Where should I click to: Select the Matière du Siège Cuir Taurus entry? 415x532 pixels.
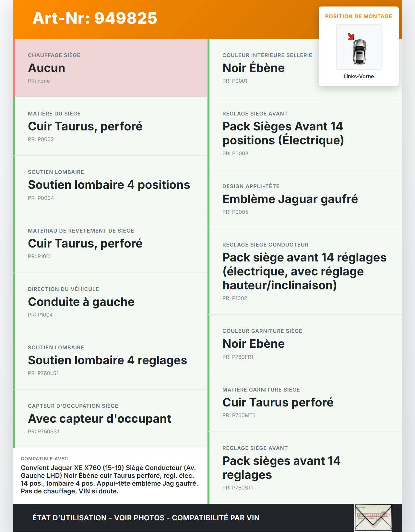[85, 127]
